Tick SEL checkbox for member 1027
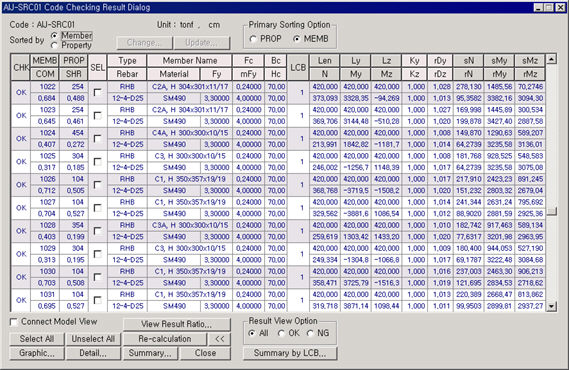 pyautogui.click(x=97, y=208)
